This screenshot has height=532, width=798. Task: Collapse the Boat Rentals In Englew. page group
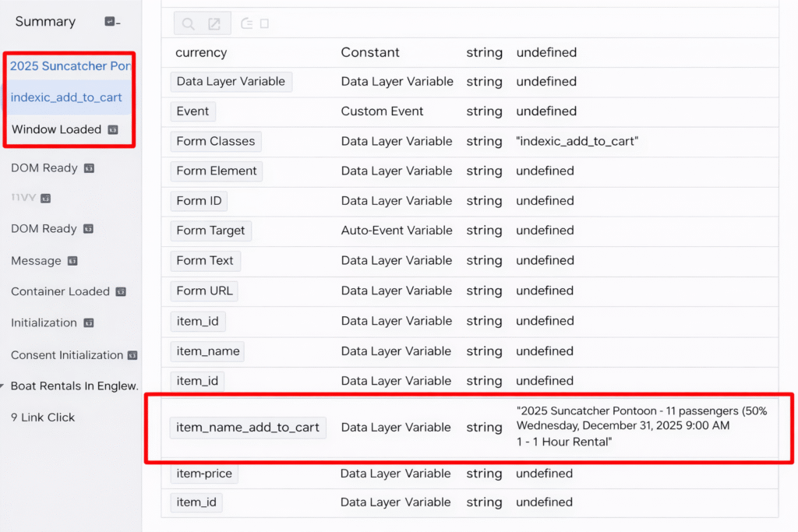point(3,386)
